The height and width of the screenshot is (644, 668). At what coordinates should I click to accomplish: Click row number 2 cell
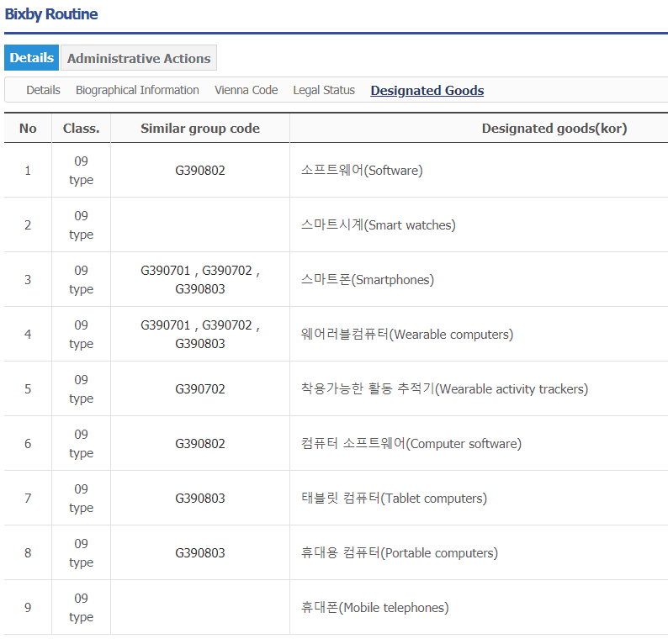[x=28, y=224]
